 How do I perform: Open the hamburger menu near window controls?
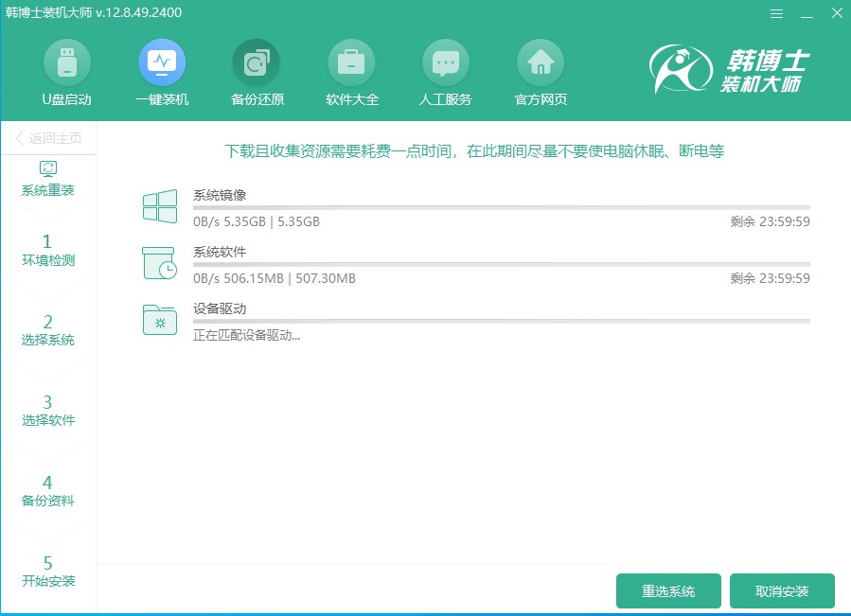[x=776, y=13]
